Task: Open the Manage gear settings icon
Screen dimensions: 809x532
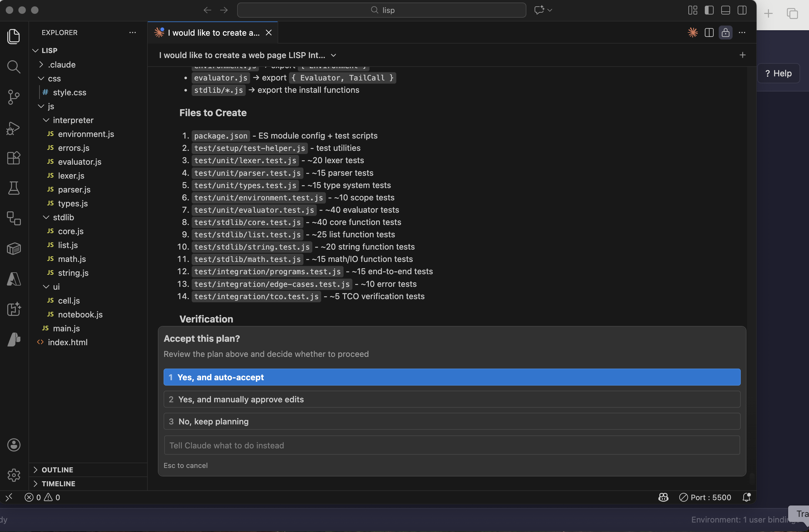Action: [x=14, y=475]
